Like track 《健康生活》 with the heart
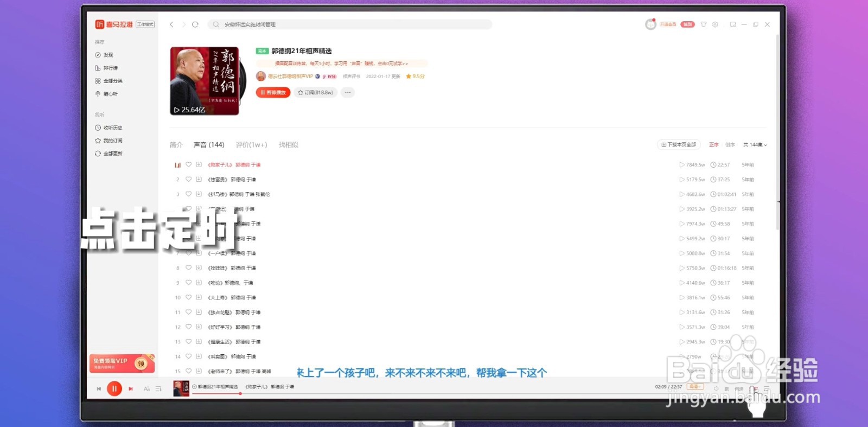This screenshot has width=868, height=427. click(x=189, y=341)
